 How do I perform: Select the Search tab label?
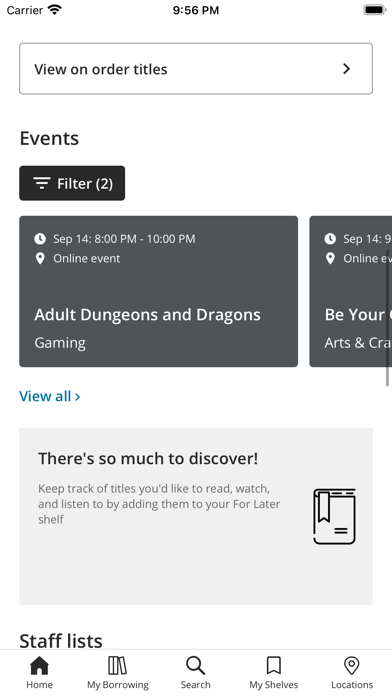click(195, 684)
